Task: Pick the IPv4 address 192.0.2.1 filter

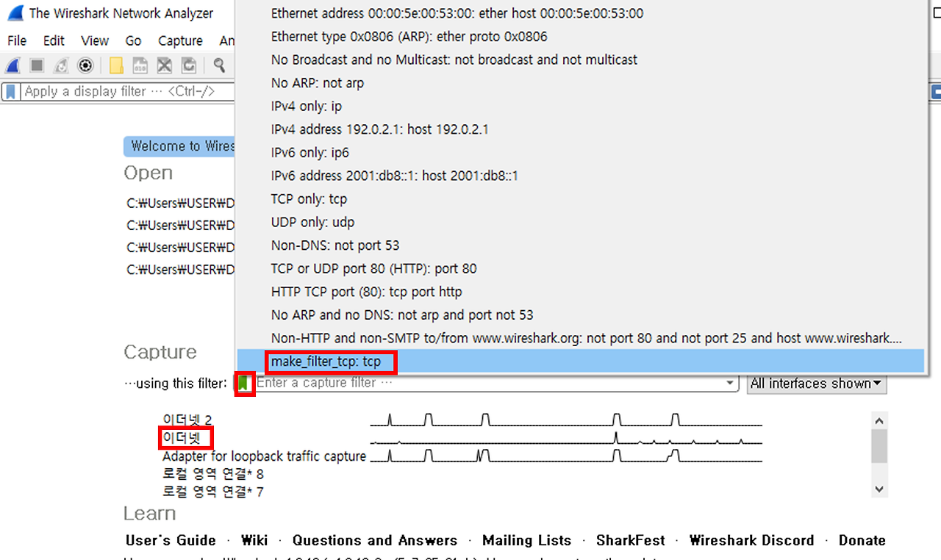Action: (579, 129)
